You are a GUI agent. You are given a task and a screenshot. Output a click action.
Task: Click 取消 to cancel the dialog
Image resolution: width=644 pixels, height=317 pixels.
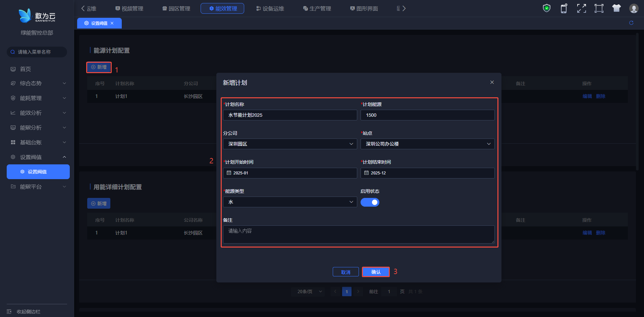(345, 272)
